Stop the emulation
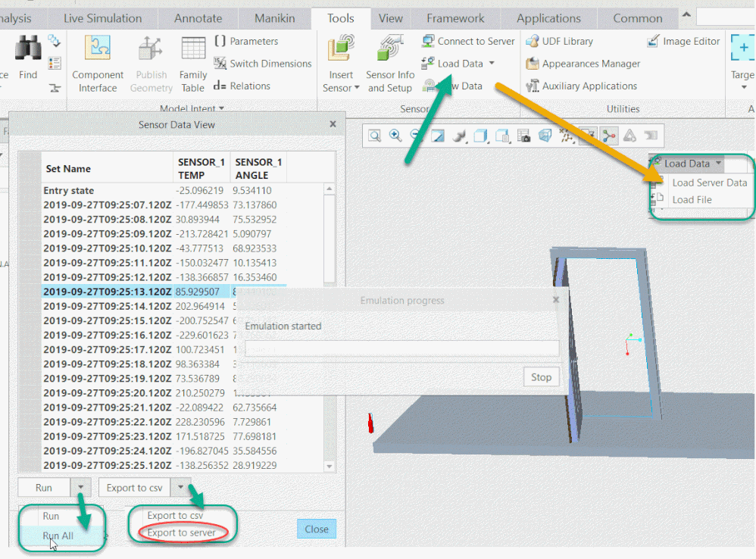The width and height of the screenshot is (756, 559). 541,377
